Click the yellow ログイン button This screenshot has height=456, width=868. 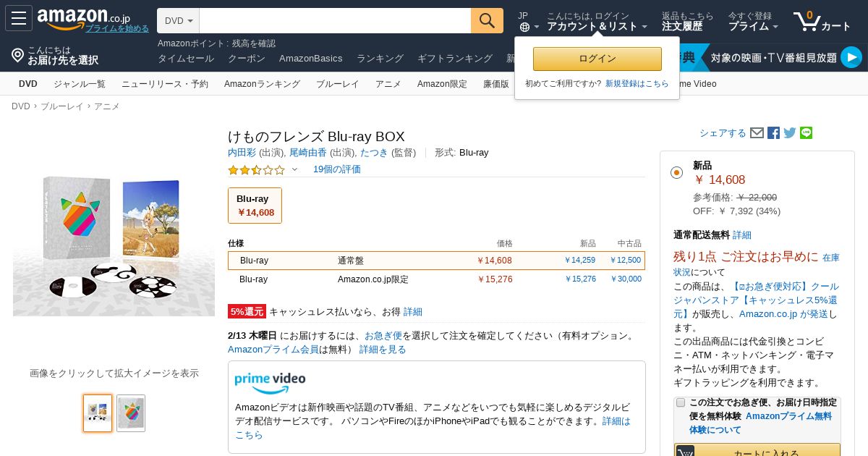tap(597, 59)
